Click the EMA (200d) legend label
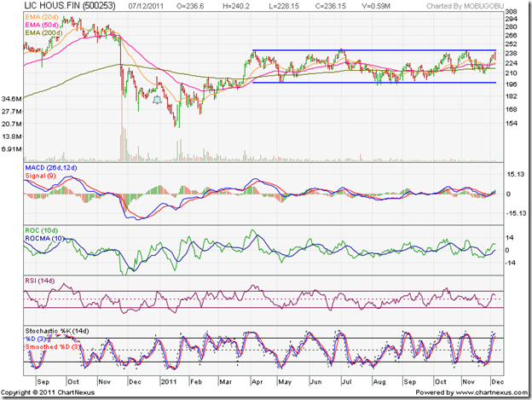This screenshot has height=400, width=532. 43,33
